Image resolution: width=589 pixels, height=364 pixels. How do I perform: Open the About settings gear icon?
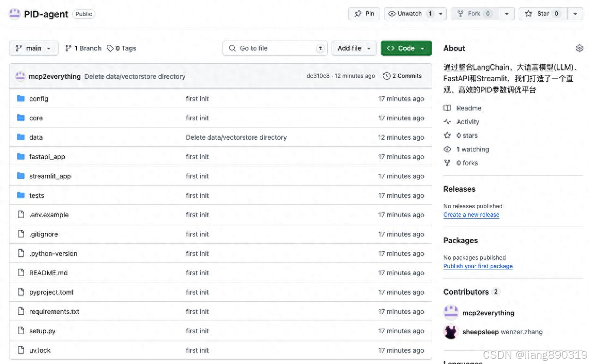point(580,48)
